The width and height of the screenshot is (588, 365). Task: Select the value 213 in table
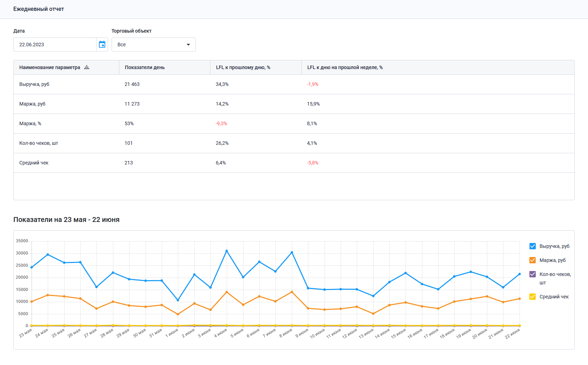pyautogui.click(x=128, y=163)
